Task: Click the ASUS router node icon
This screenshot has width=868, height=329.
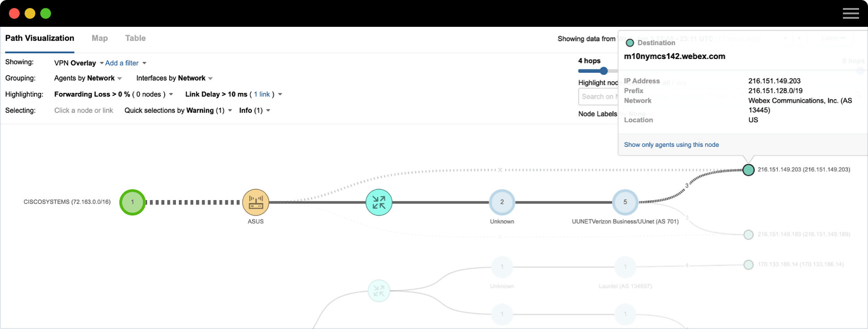Action: coord(255,202)
